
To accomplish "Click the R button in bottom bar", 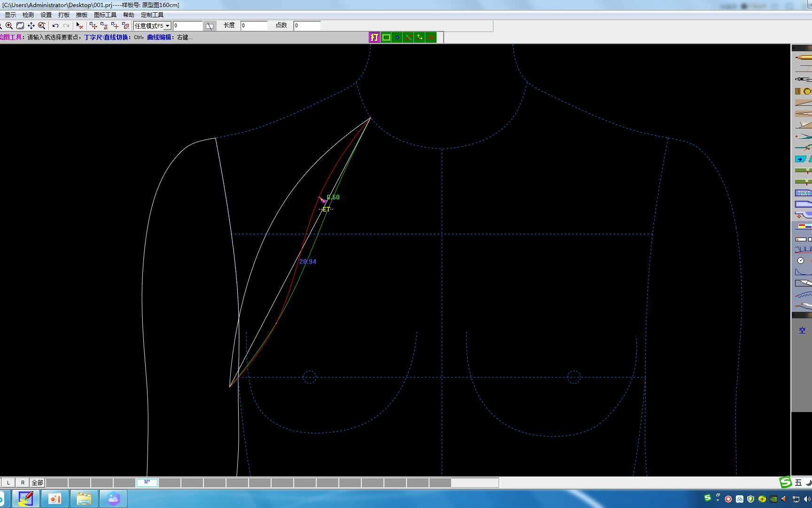I will pyautogui.click(x=23, y=483).
